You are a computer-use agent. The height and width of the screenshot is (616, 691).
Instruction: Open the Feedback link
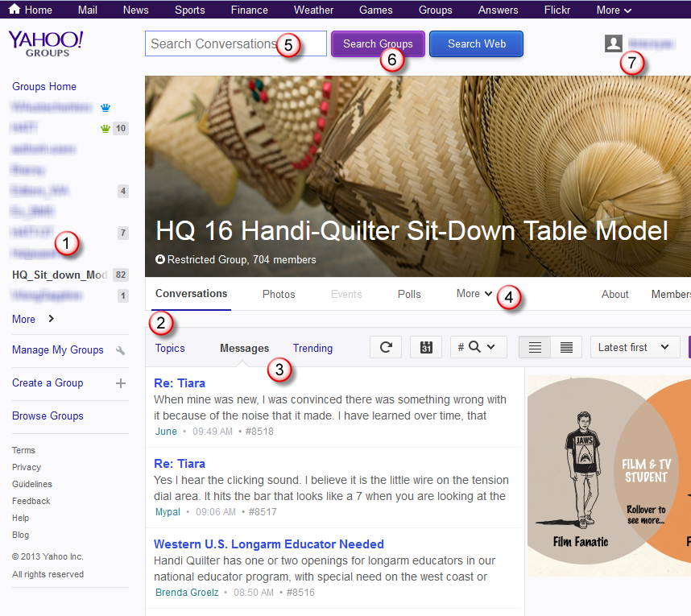[31, 501]
